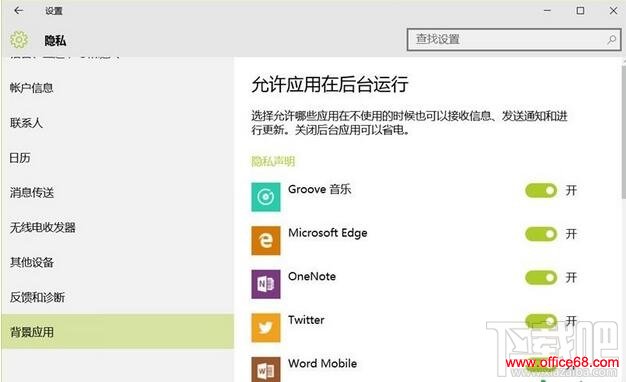Click the 允许应用在后台运行 heading

point(329,84)
